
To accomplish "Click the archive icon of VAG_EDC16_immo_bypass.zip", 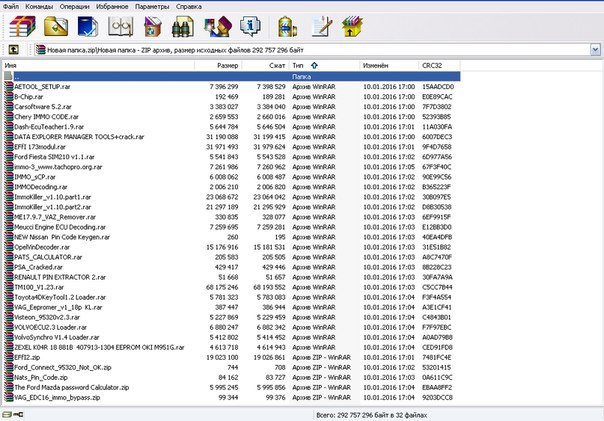I will pyautogui.click(x=8, y=397).
